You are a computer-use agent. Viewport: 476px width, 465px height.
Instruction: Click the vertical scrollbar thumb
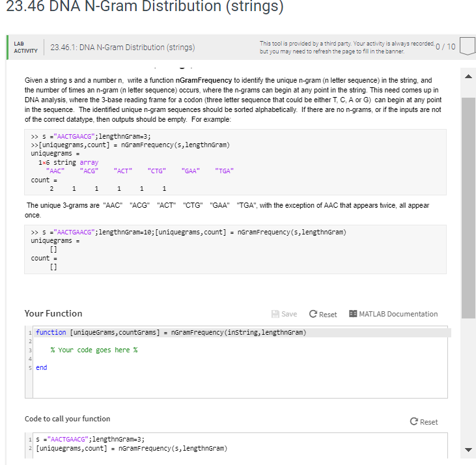[468, 208]
